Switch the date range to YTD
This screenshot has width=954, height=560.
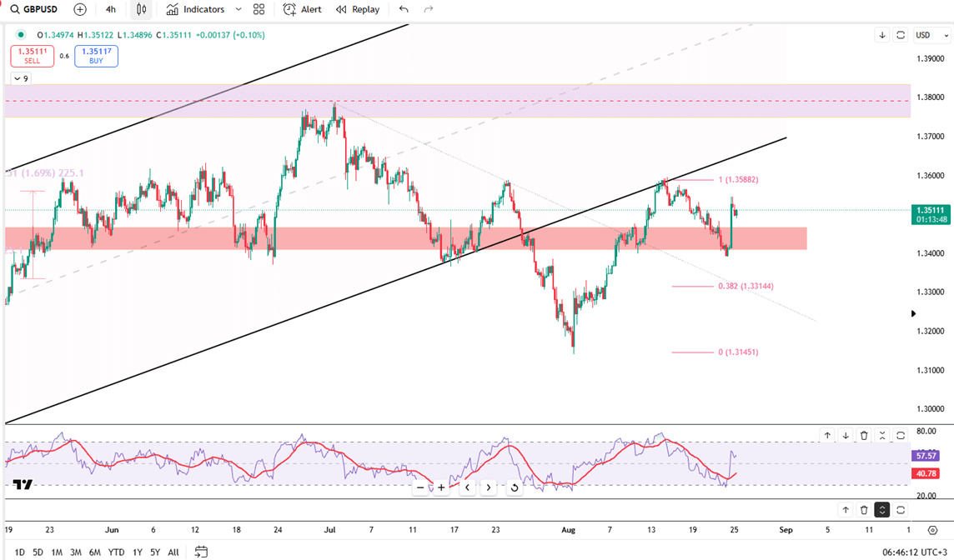(116, 552)
